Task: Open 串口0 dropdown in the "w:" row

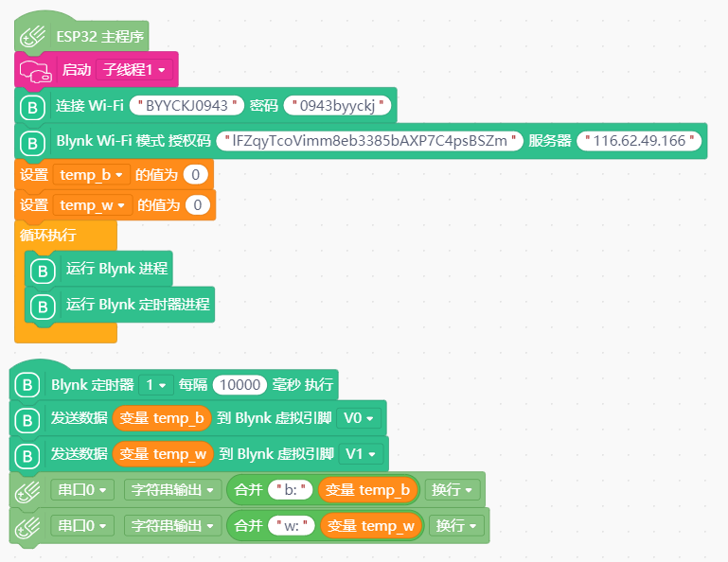Action: (82, 526)
